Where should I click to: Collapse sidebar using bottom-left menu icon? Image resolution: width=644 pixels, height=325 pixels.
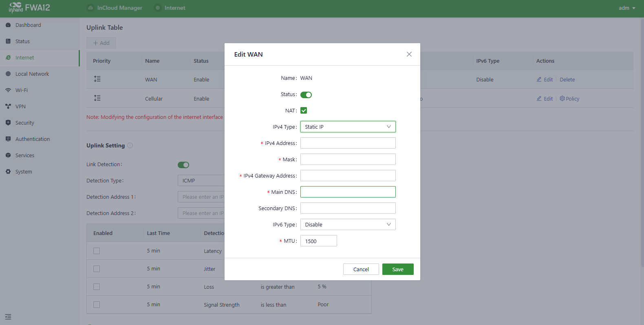(x=8, y=317)
